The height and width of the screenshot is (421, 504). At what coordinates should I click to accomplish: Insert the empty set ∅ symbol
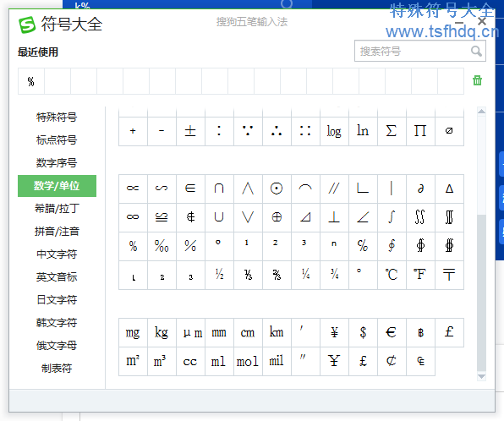[449, 131]
